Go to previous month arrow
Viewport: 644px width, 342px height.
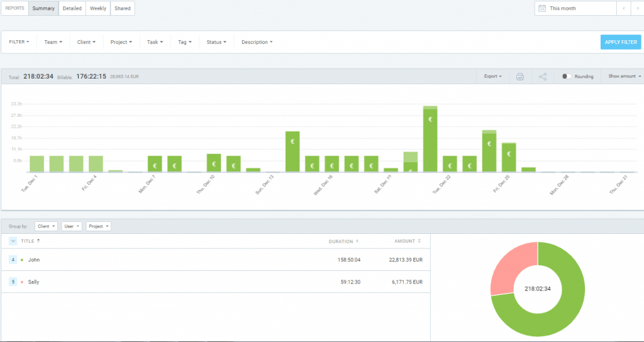click(x=623, y=8)
